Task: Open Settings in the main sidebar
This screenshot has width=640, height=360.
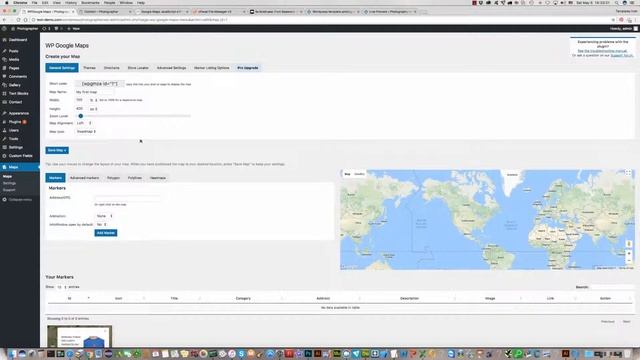Action: coord(16,147)
